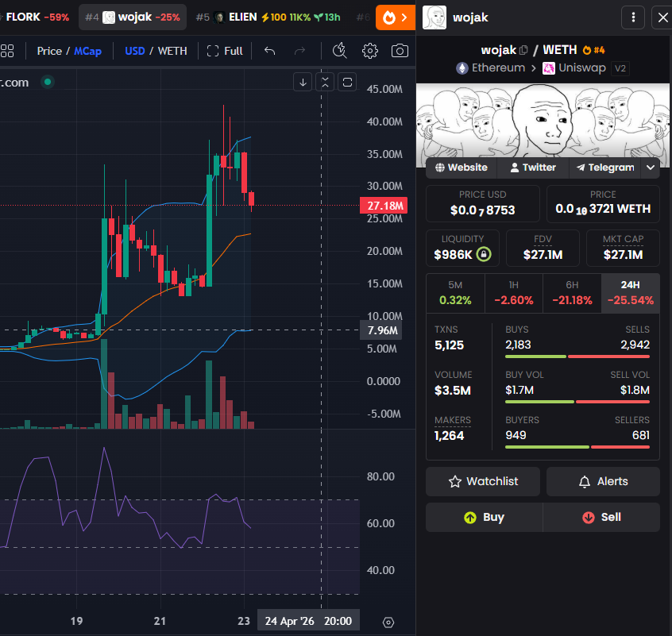
Task: Click the wojak banner image
Action: point(543,121)
